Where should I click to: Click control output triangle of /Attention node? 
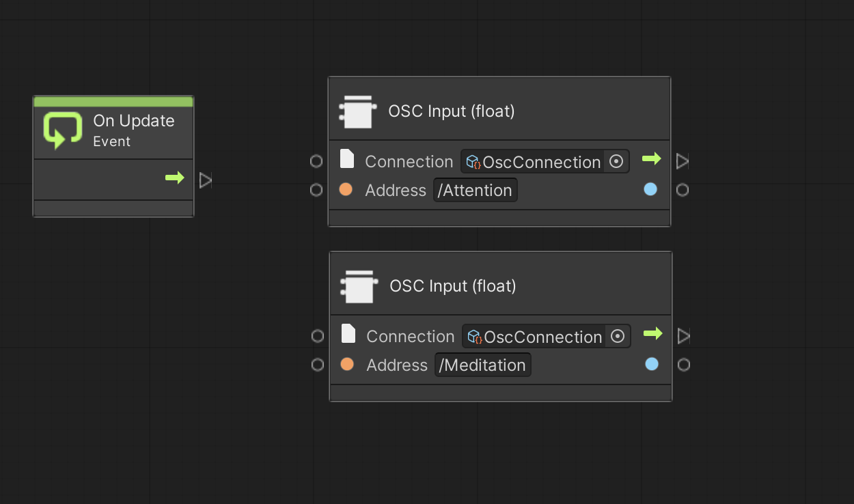[x=683, y=161]
